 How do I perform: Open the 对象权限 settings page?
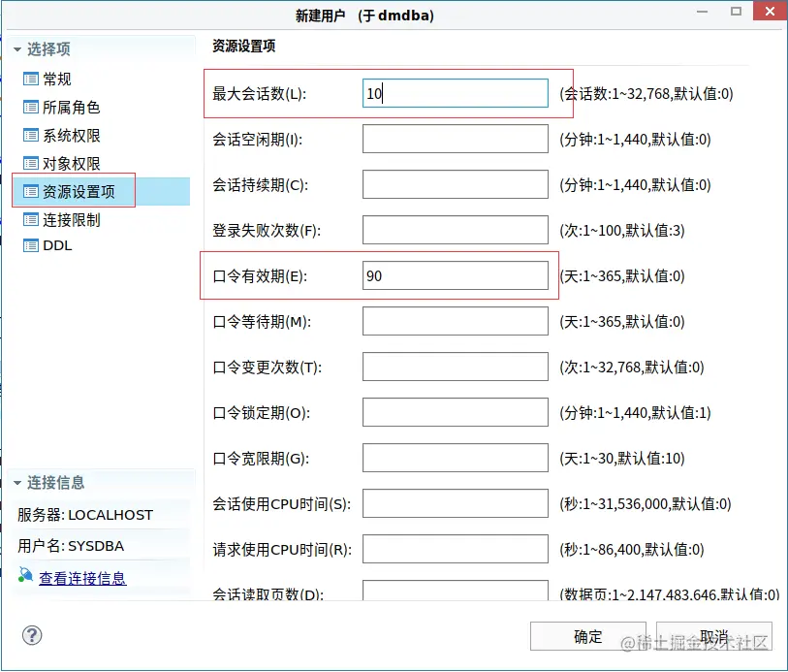pyautogui.click(x=58, y=163)
